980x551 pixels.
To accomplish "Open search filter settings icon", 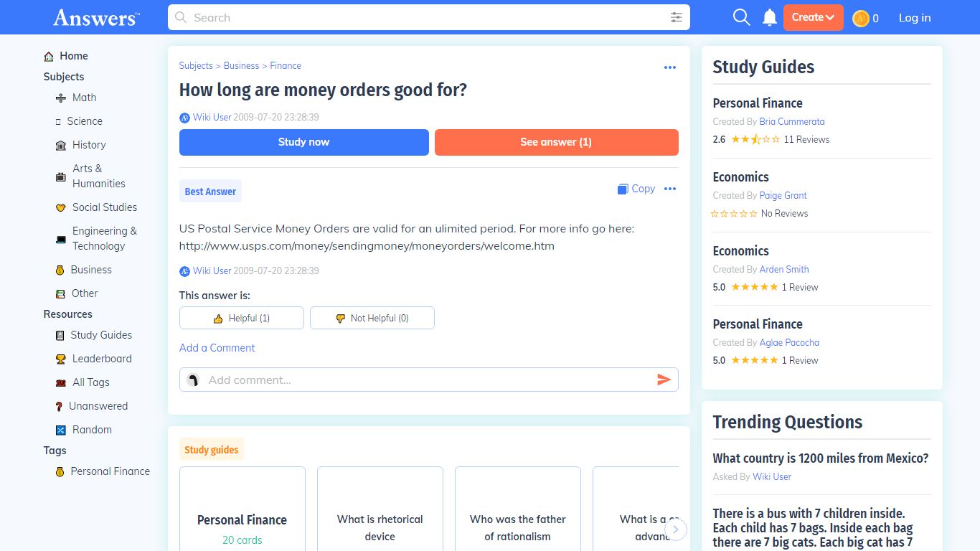I will coord(676,17).
